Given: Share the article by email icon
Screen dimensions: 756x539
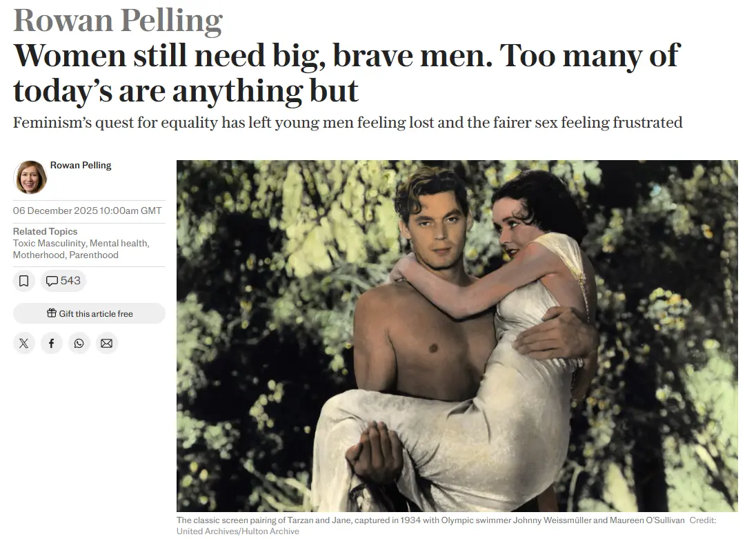Looking at the screenshot, I should (x=106, y=344).
